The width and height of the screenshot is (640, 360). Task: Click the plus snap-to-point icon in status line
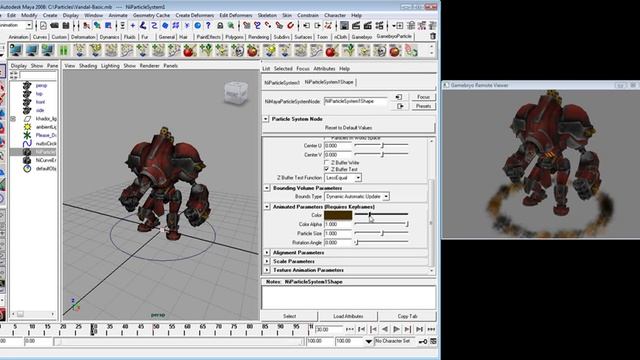pos(133,26)
